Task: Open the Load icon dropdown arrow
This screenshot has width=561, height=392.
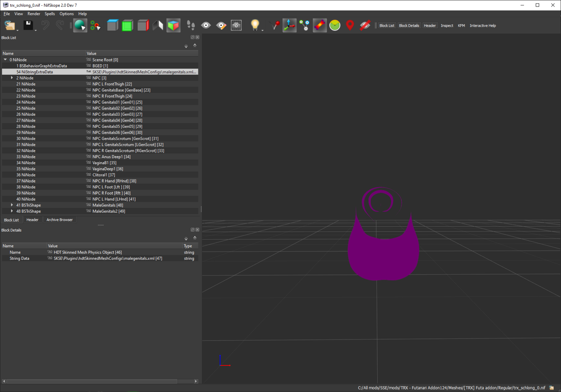Action: point(17,30)
